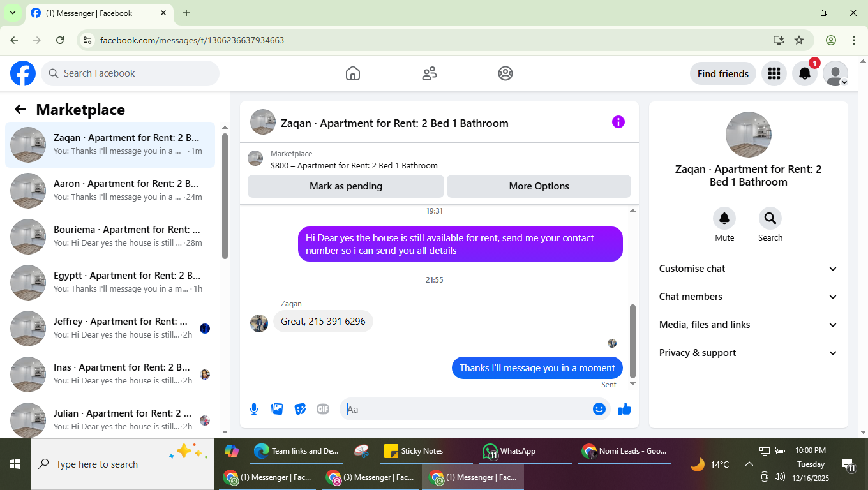The image size is (868, 490).
Task: Open Chrome profile icon
Action: tap(831, 40)
